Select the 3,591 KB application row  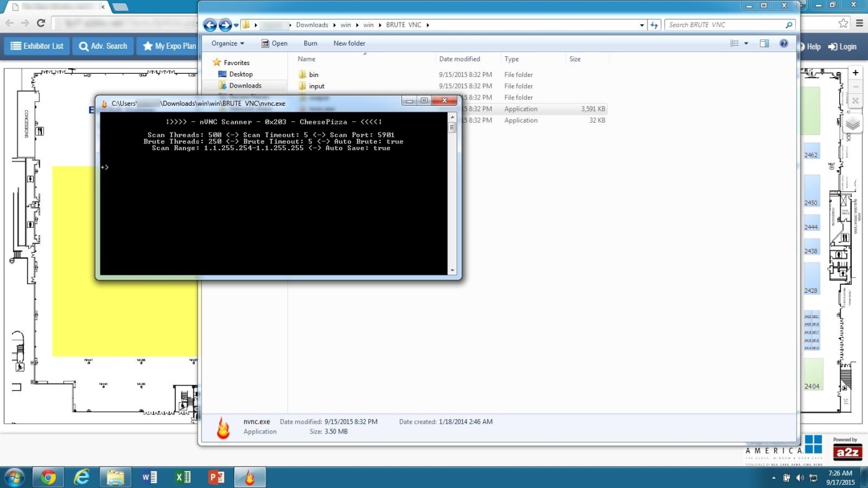tap(534, 109)
